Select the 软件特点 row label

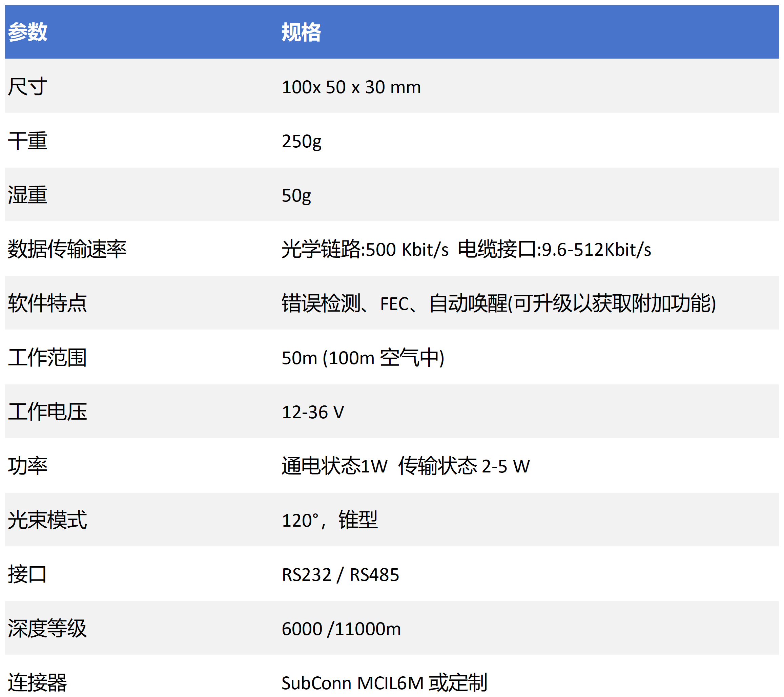pos(47,303)
